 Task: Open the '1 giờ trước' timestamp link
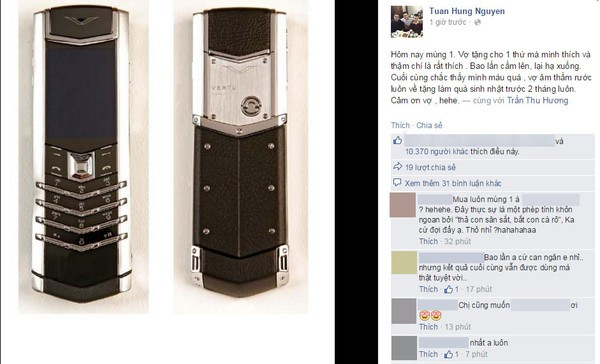448,23
